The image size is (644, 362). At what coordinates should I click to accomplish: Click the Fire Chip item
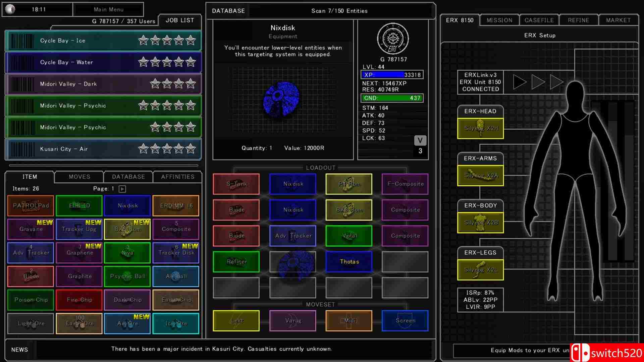[79, 300]
